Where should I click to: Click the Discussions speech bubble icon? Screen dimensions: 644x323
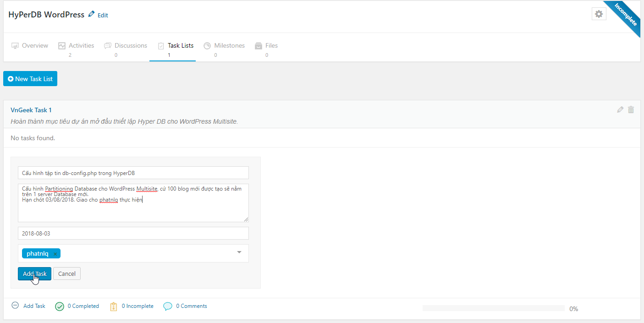click(x=108, y=46)
